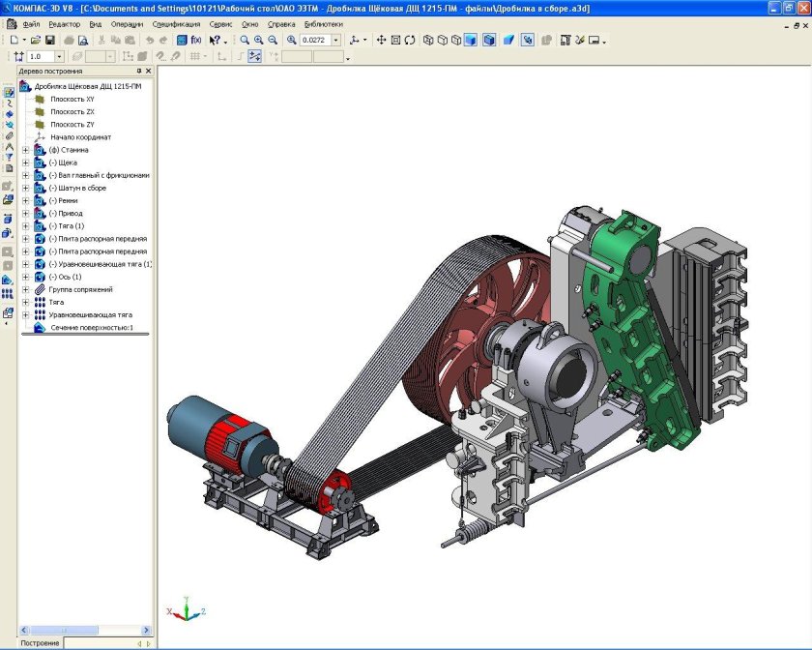This screenshot has height=650, width=812.
Task: Select Плоскость XY in the tree
Action: pyautogui.click(x=72, y=100)
